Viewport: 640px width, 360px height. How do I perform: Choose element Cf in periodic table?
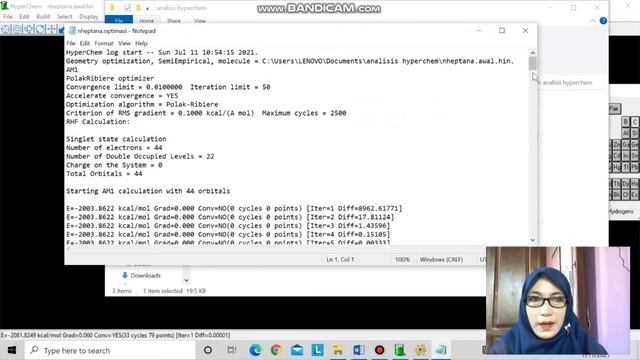625,195
